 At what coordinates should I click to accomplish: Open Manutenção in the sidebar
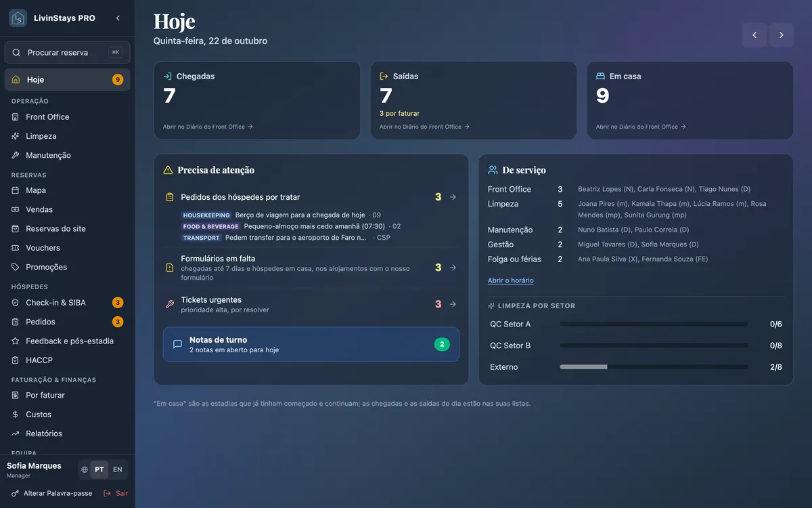pos(67,155)
